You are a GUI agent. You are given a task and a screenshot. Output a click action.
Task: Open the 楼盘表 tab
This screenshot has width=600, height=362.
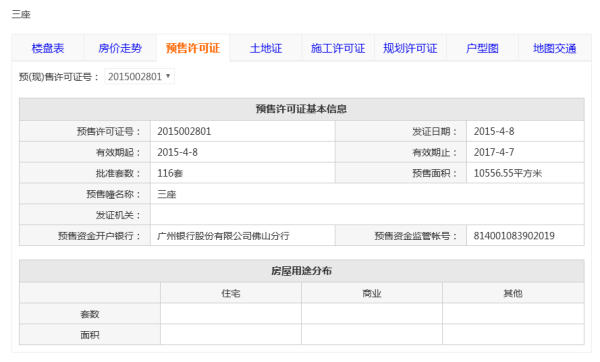(x=48, y=48)
